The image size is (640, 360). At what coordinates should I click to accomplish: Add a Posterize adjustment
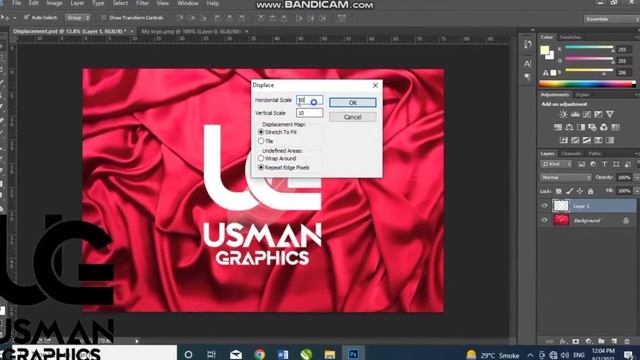575,140
